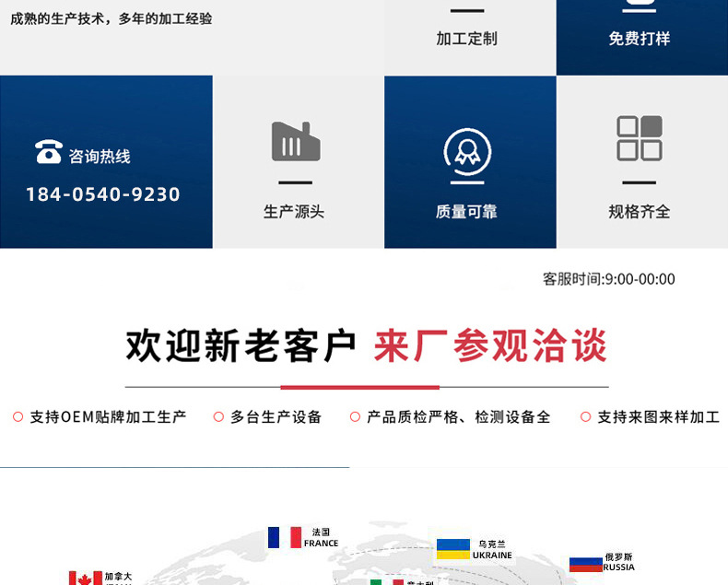
Task: Click the 成熟的生产技术,多年的加工经验 text
Action: [112, 18]
